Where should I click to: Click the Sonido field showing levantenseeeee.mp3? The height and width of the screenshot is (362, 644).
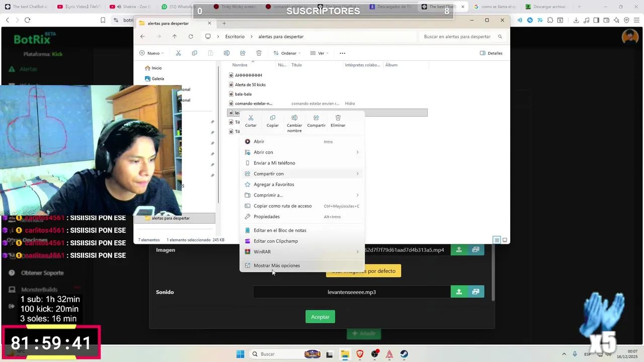(352, 292)
